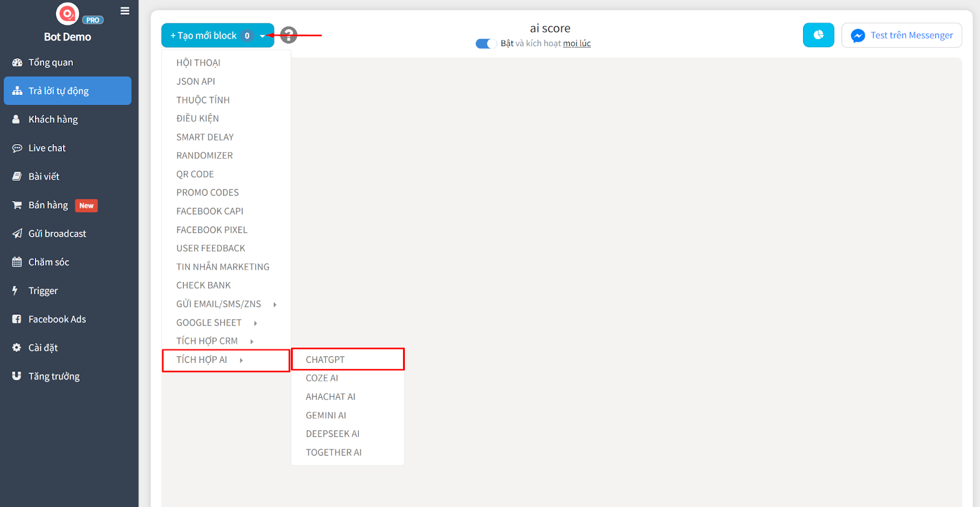980x507 pixels.
Task: Click the question mark help icon
Action: [288, 35]
